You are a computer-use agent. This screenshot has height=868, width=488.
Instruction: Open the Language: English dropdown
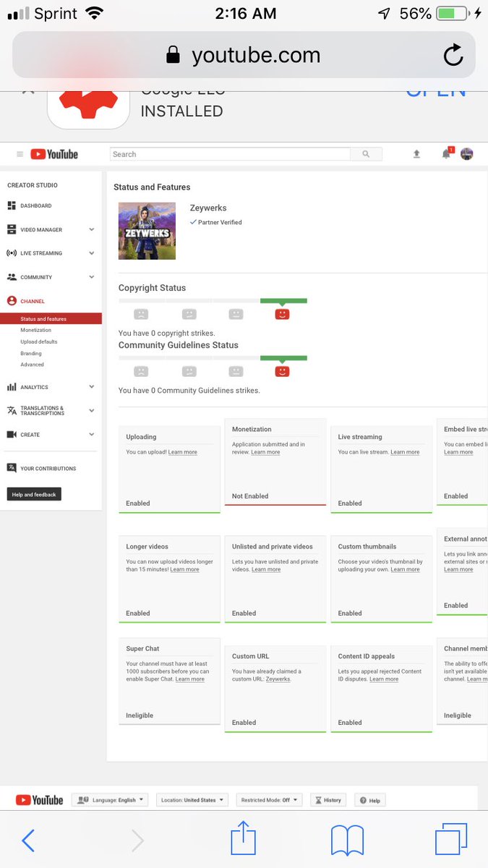click(109, 800)
